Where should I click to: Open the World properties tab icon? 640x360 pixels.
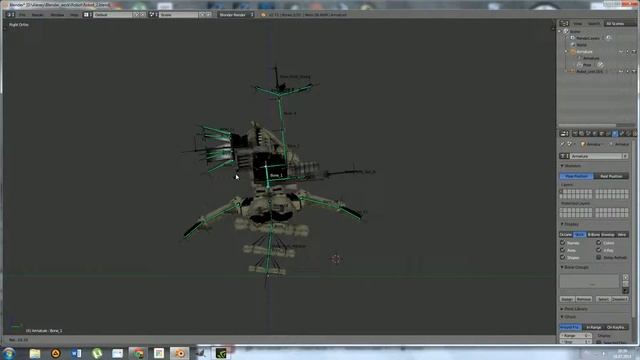tap(595, 134)
